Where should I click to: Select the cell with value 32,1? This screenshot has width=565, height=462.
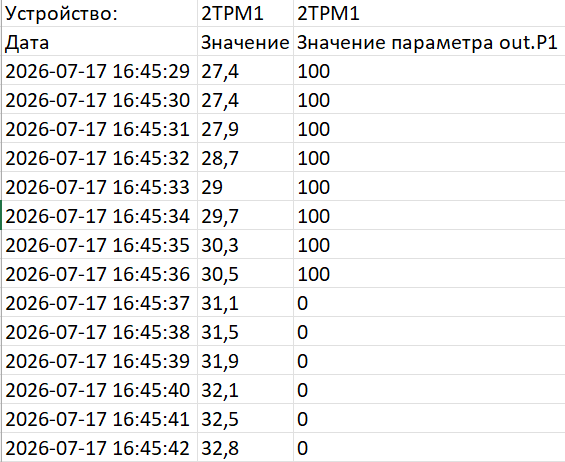(x=245, y=390)
